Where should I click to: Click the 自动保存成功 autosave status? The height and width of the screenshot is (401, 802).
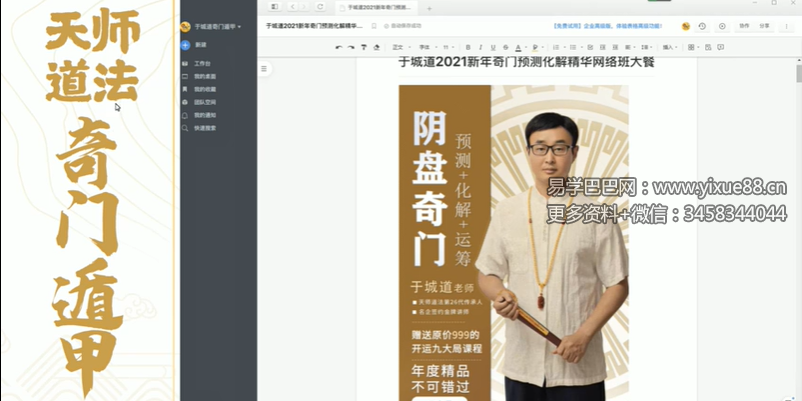(x=403, y=26)
